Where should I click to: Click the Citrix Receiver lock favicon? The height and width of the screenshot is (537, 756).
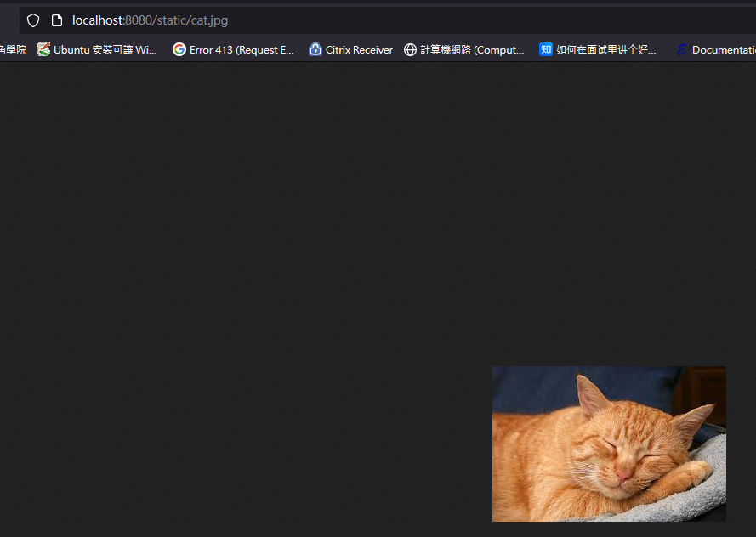click(x=315, y=49)
